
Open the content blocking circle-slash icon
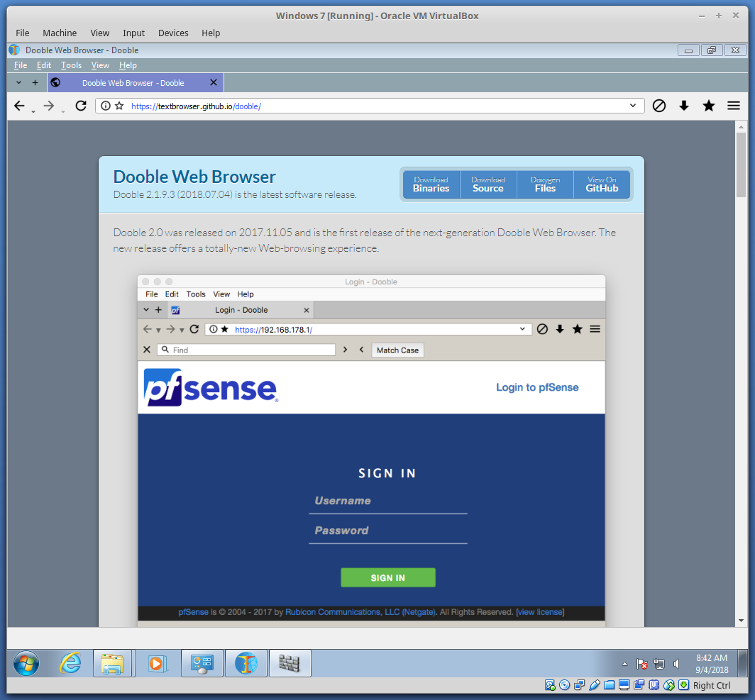click(658, 106)
